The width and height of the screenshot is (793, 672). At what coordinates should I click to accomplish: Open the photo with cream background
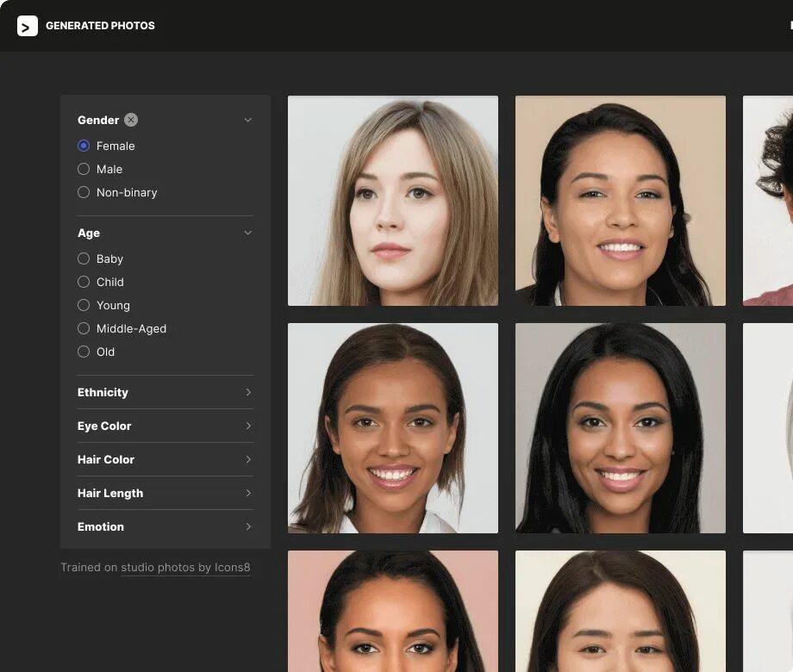point(621,612)
